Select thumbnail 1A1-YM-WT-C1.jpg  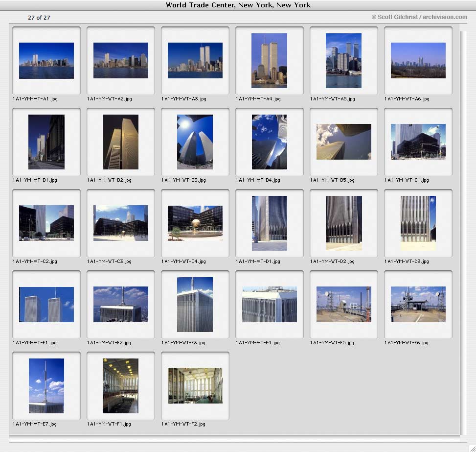[418, 142]
